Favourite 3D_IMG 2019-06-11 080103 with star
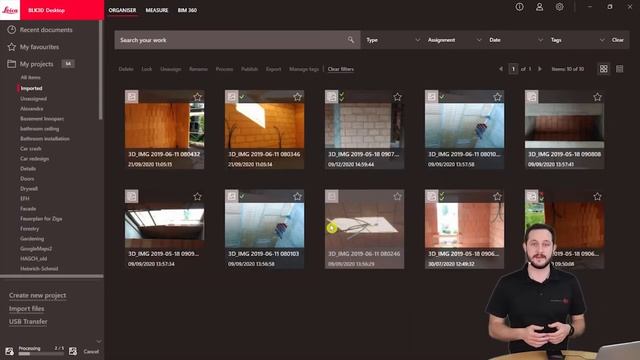 [297, 196]
